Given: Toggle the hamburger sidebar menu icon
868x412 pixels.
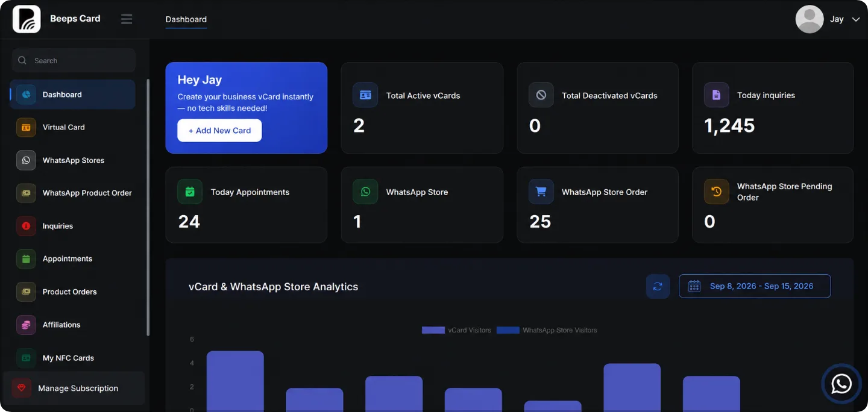Looking at the screenshot, I should (127, 19).
